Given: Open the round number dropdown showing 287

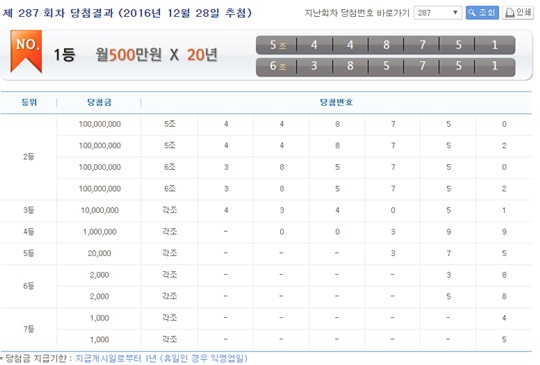Looking at the screenshot, I should pyautogui.click(x=437, y=13).
